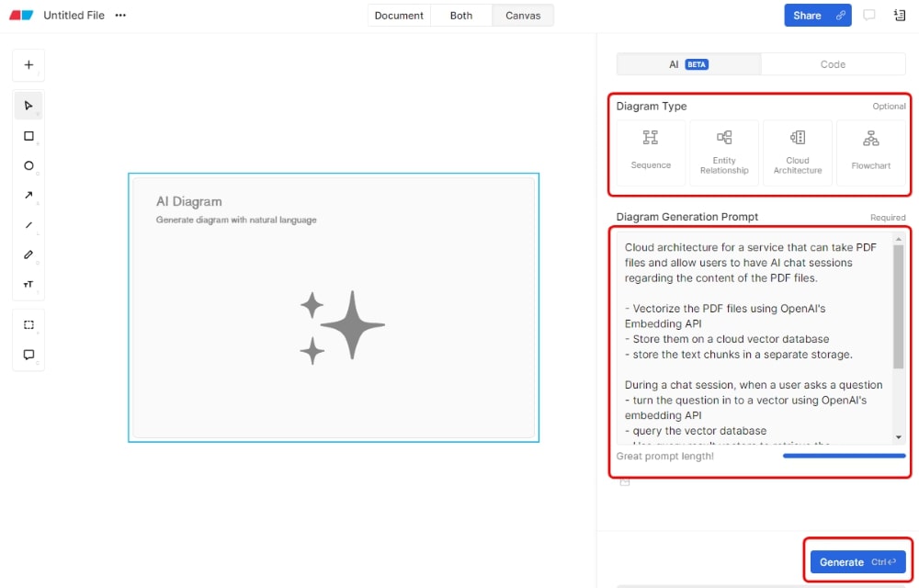Choose Cloud Architecture diagram type
The width and height of the screenshot is (919, 588).
point(798,152)
